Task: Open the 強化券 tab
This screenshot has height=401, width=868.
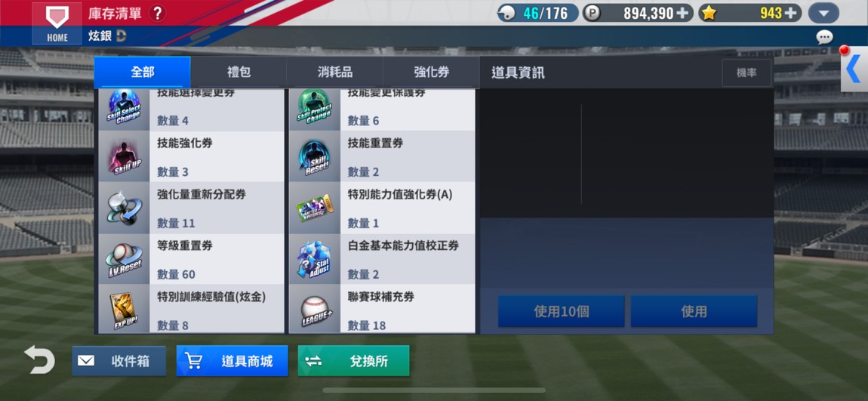Action: [431, 72]
